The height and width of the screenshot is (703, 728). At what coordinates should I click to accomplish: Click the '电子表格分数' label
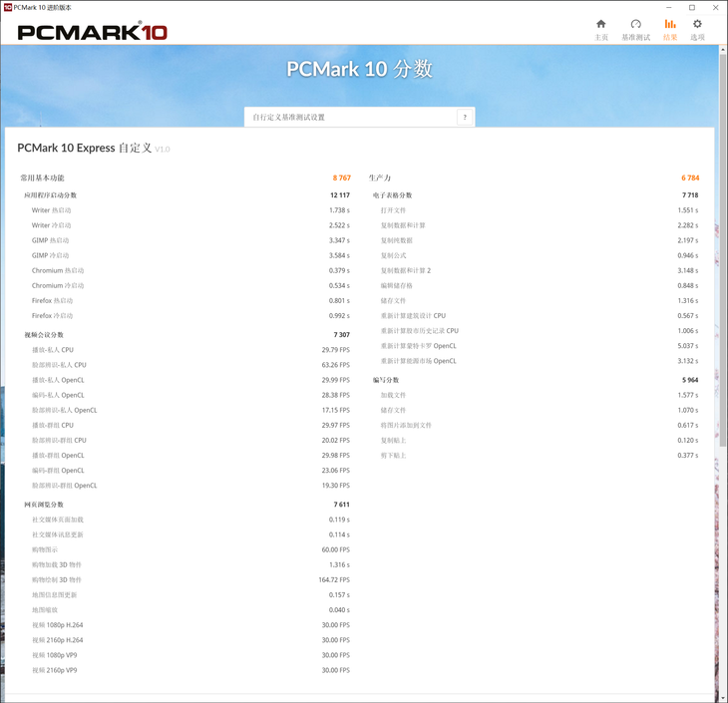392,195
